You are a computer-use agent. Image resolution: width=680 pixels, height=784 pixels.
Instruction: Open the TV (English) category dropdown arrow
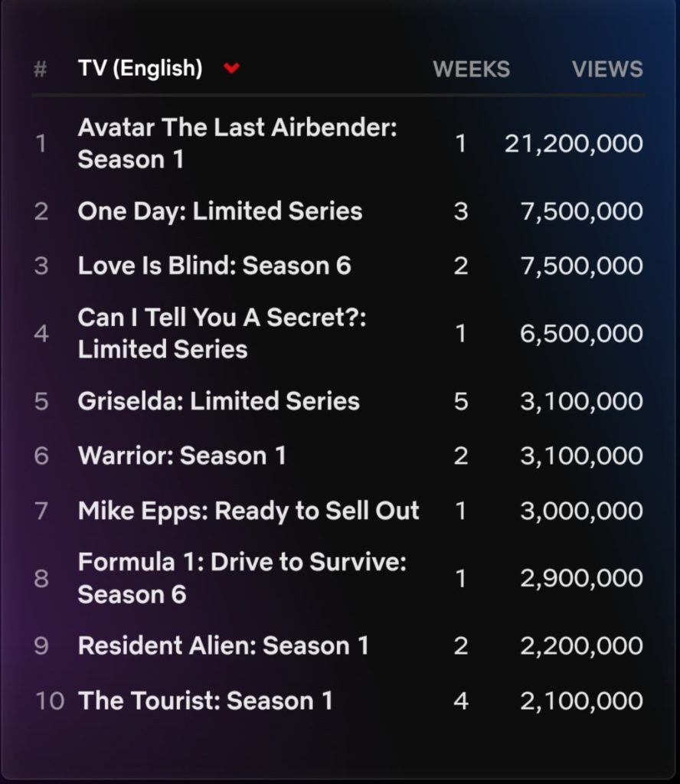[x=231, y=69]
